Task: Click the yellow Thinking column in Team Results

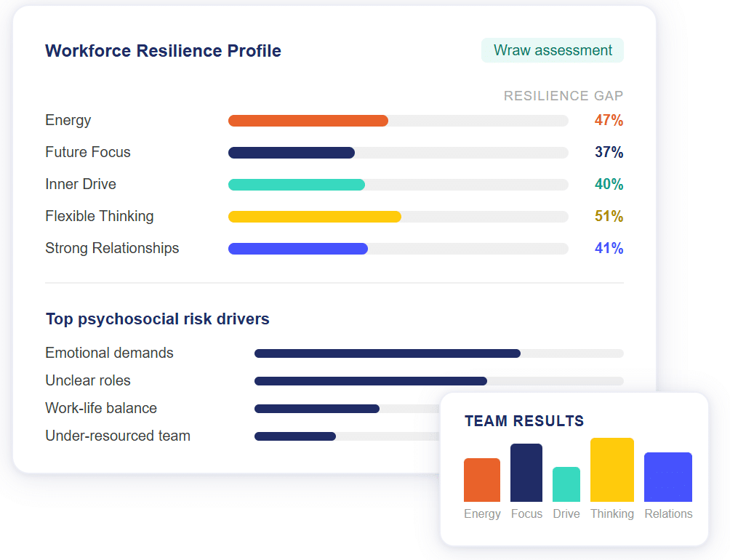Action: click(611, 470)
